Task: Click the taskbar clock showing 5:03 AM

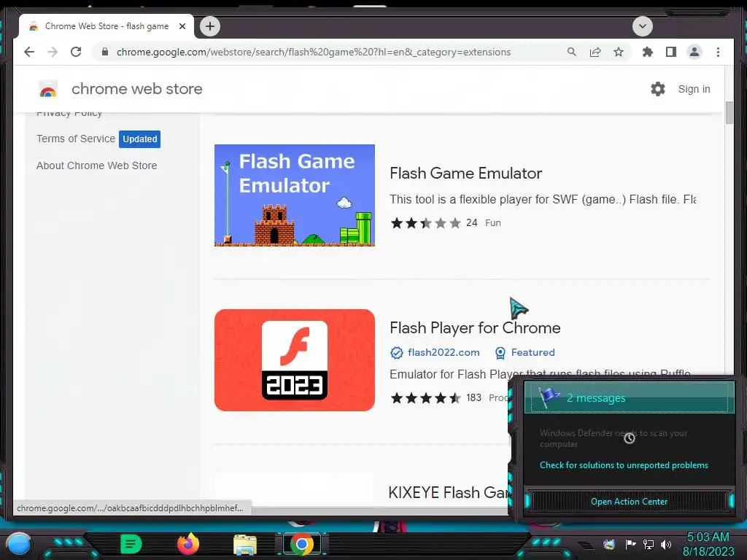Action: click(x=708, y=544)
